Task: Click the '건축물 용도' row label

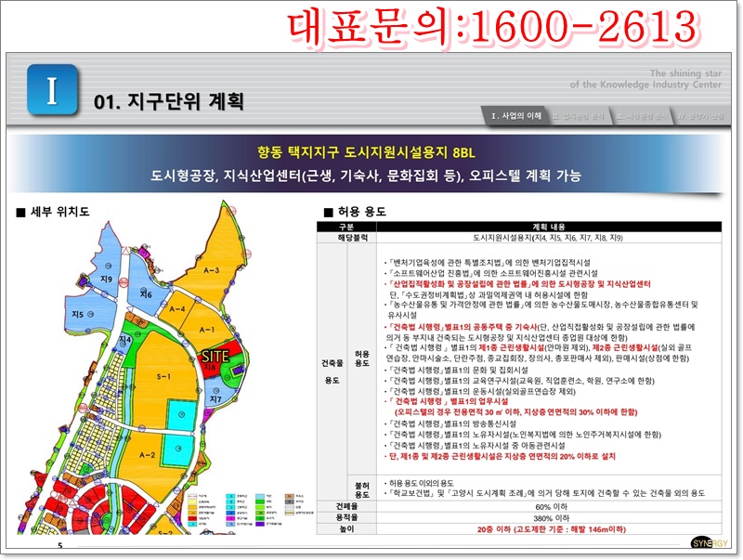Action: click(332, 371)
